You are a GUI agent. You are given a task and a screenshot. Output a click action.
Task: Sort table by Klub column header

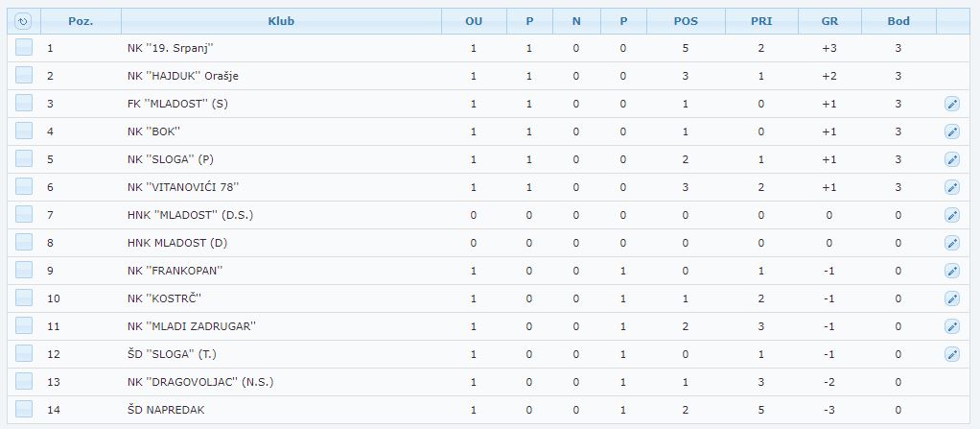[281, 21]
